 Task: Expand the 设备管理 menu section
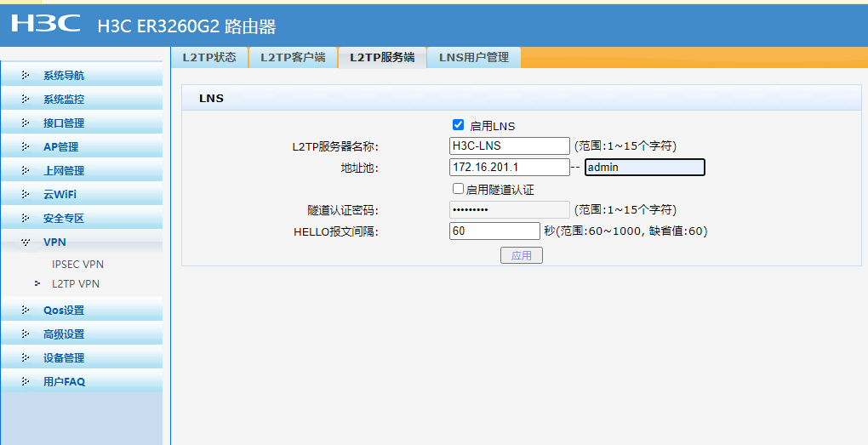click(82, 357)
